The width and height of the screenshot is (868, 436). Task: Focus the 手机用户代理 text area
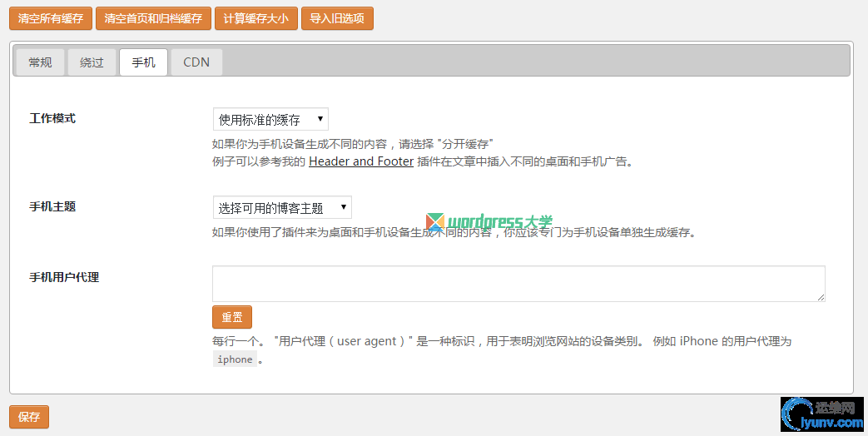coord(518,284)
